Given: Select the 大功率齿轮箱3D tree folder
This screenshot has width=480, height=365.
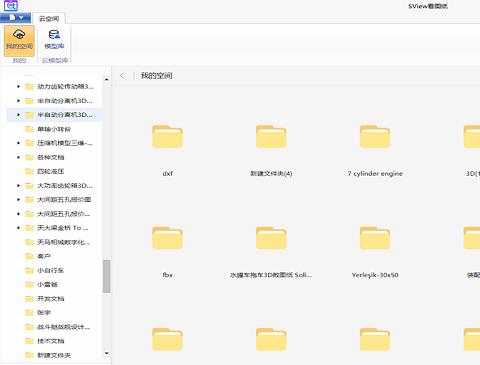Looking at the screenshot, I should 59,185.
